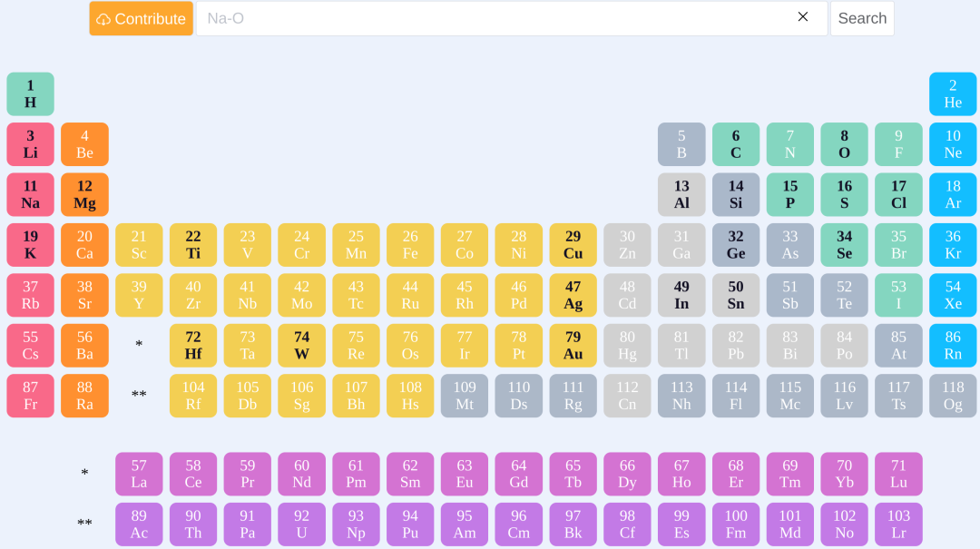Viewport: 980px width, 549px height.
Task: Click the Tungsten (W) element tile
Action: [301, 346]
